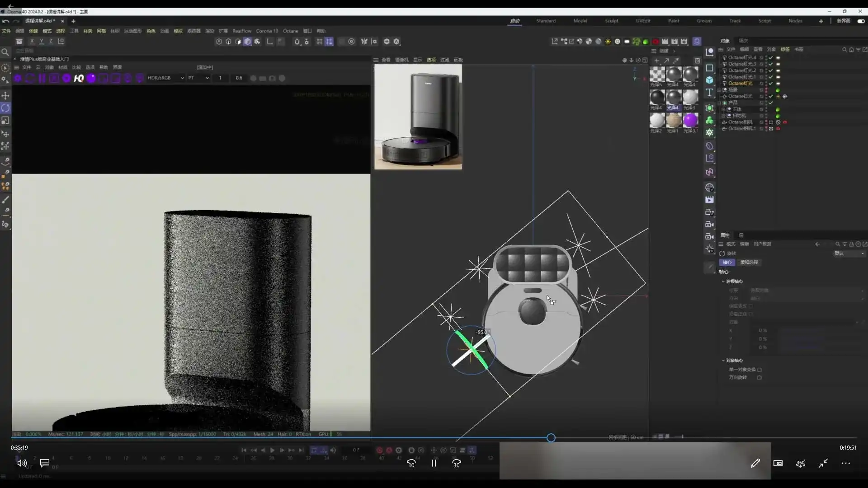Pause the video playback
This screenshot has width=868, height=488.
[x=434, y=463]
